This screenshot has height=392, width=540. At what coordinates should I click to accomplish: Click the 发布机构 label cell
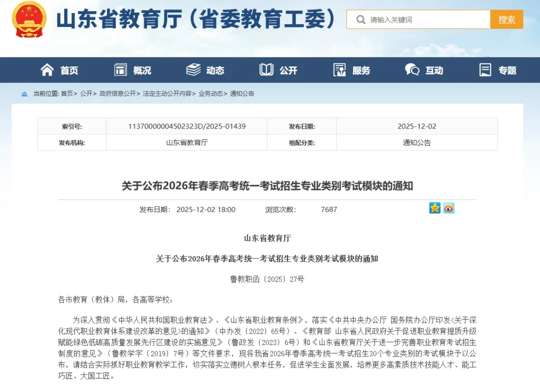(71, 142)
